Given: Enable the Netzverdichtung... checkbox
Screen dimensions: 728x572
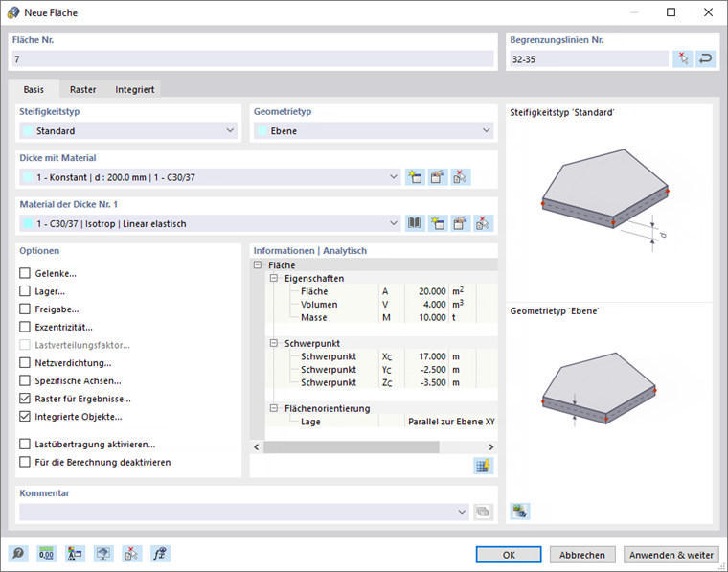Looking at the screenshot, I should (x=25, y=362).
